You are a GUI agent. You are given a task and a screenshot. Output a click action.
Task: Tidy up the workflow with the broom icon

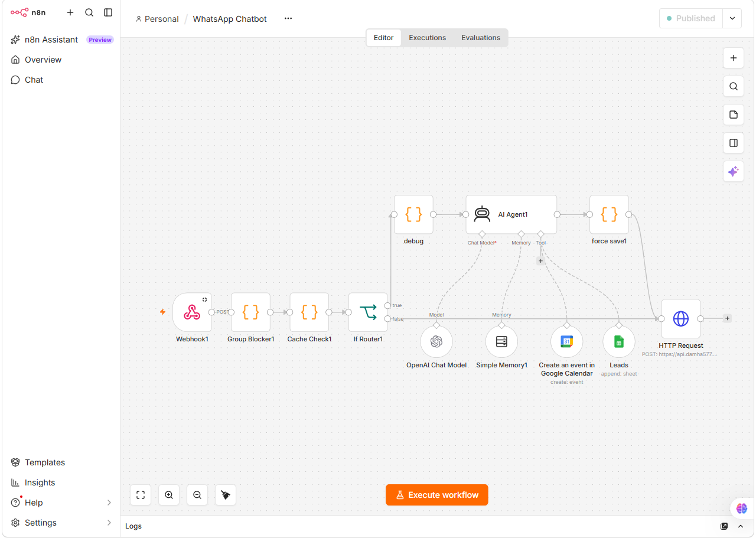click(x=226, y=495)
